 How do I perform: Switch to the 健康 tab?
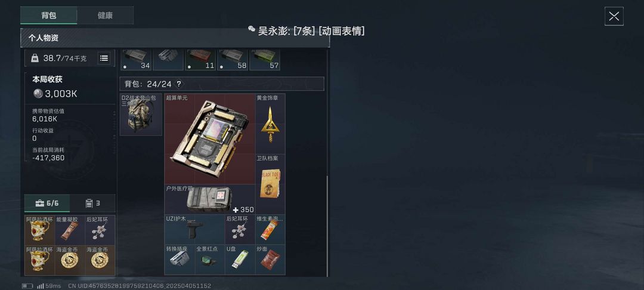105,15
